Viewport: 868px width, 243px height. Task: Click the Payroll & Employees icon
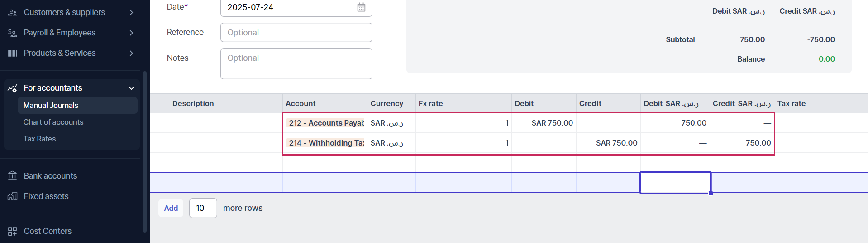12,33
